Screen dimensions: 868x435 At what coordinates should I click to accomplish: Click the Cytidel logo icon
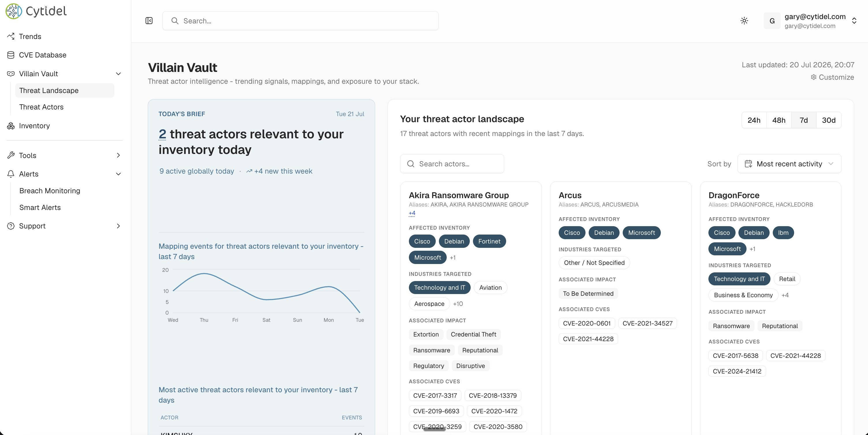[14, 11]
